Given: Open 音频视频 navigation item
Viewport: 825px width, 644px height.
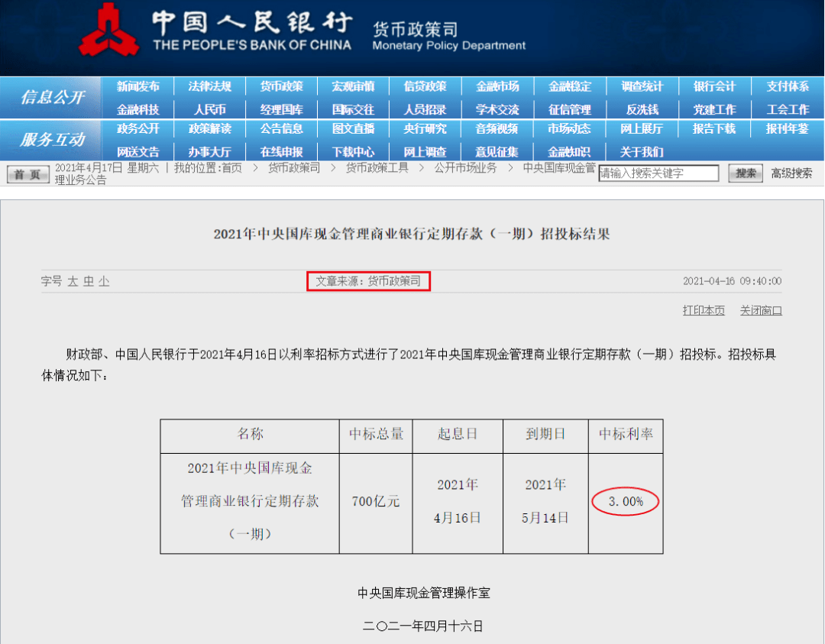Looking at the screenshot, I should pyautogui.click(x=497, y=128).
